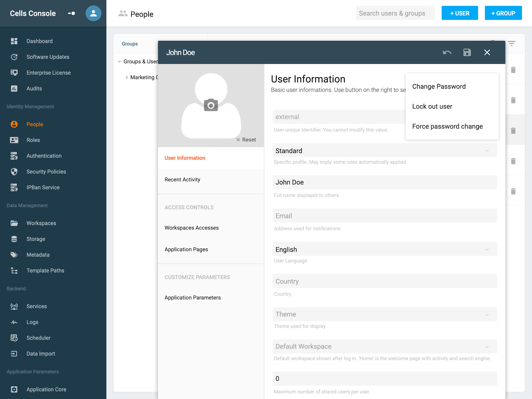Open the People link in sidebar
Image resolution: width=532 pixels, height=399 pixels.
pos(35,124)
